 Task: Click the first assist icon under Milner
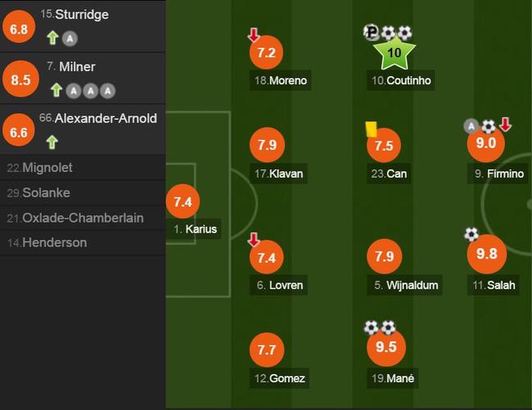[74, 91]
